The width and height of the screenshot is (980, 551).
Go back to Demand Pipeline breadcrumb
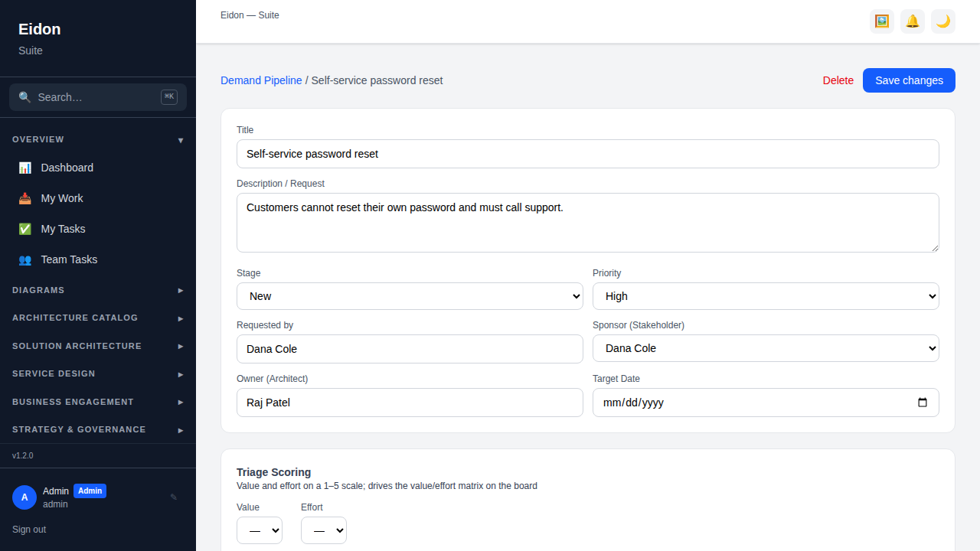point(261,80)
